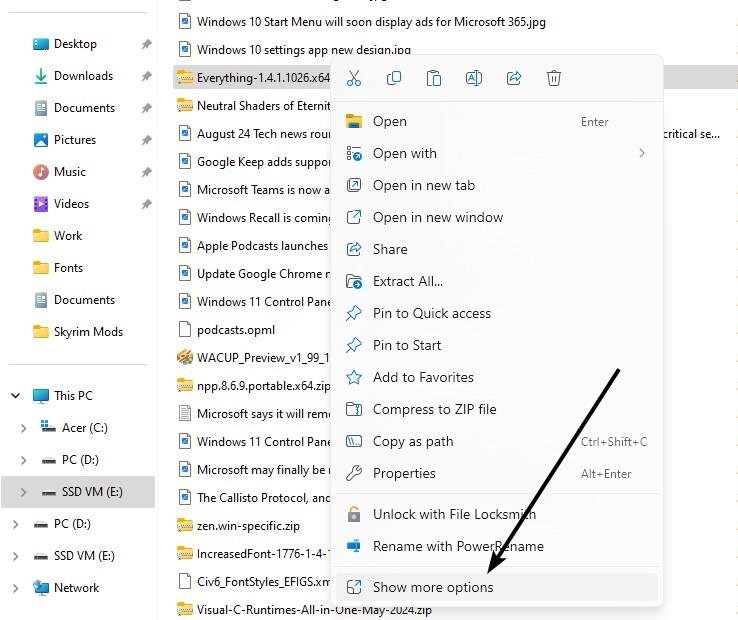The image size is (738, 620).
Task: Select Civ6_FontStyles_EFIGS file
Action: click(263, 582)
